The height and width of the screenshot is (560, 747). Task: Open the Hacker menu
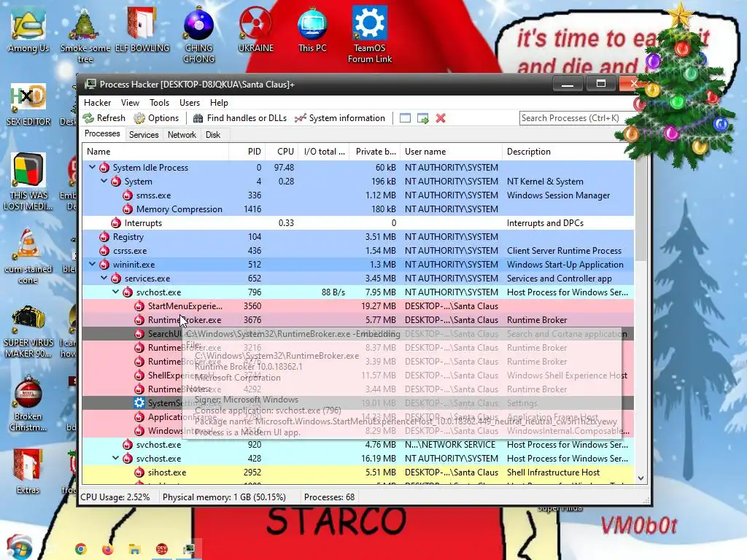(x=97, y=103)
